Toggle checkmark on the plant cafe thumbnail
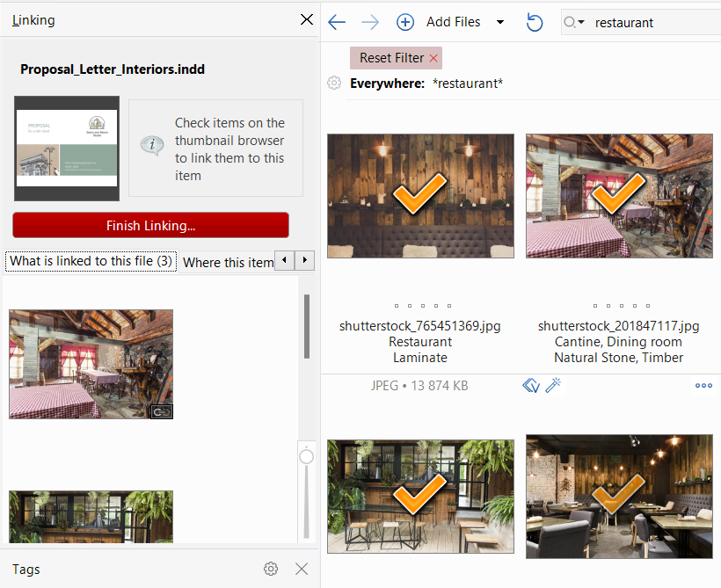Screen dimensions: 721x588 (x=419, y=495)
